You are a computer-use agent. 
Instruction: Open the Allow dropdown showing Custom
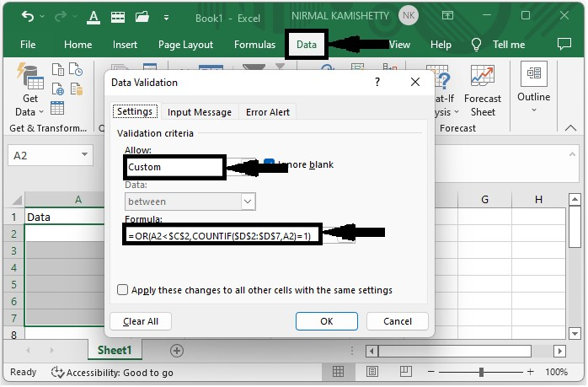[191, 167]
